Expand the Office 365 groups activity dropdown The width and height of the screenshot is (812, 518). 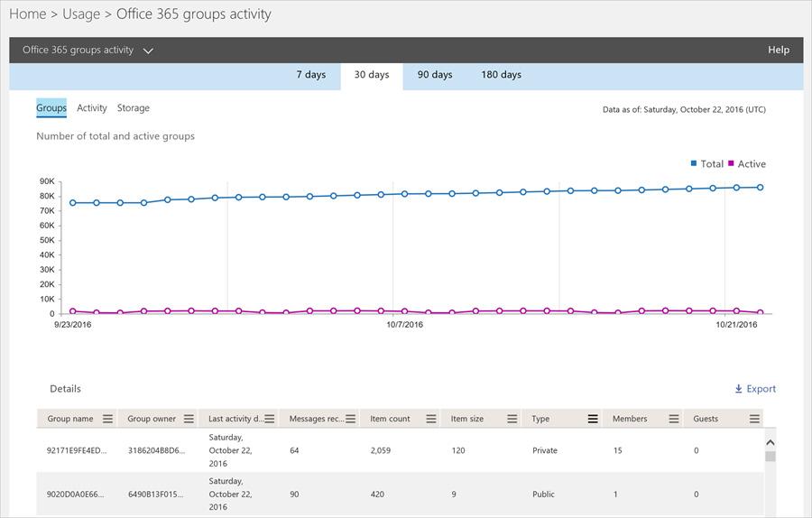click(x=148, y=51)
